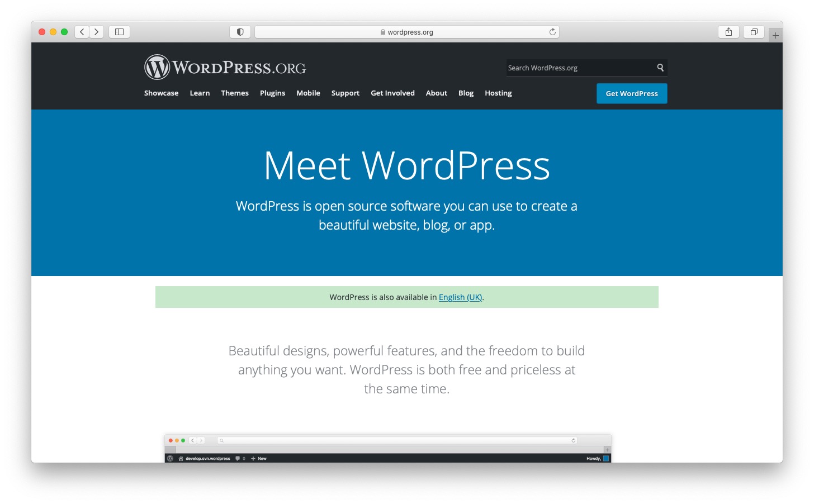Click the search magnifier icon
The height and width of the screenshot is (504, 814).
(660, 68)
